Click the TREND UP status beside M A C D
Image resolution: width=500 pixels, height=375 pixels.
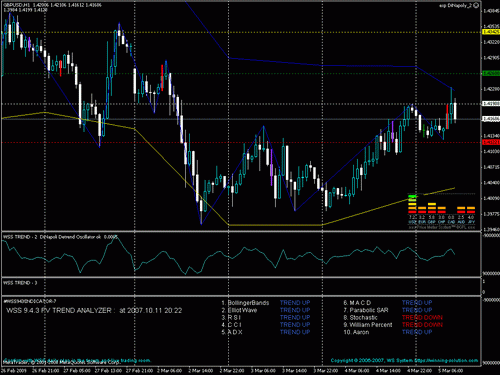tap(417, 303)
